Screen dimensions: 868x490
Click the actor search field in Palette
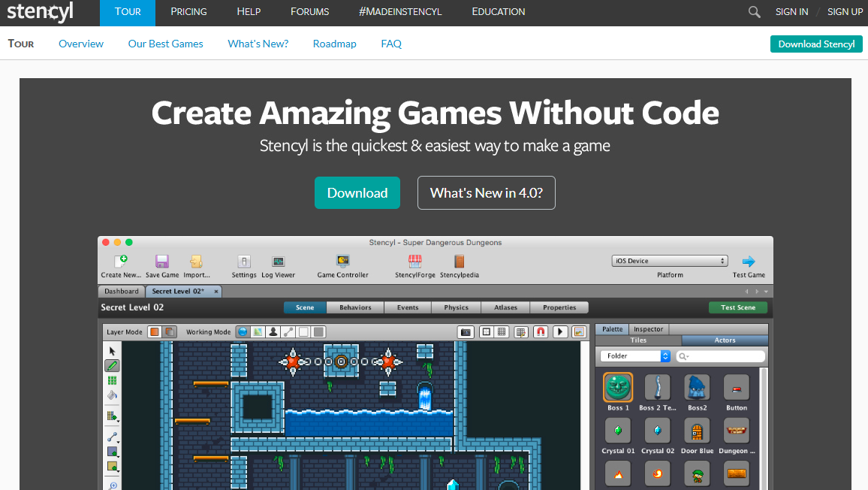[x=720, y=356]
